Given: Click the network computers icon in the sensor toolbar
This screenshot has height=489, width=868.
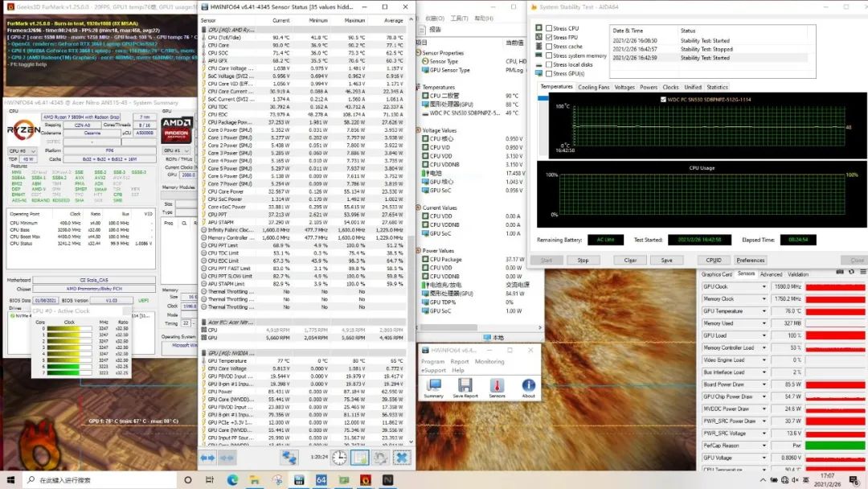Looking at the screenshot, I should pyautogui.click(x=290, y=457).
